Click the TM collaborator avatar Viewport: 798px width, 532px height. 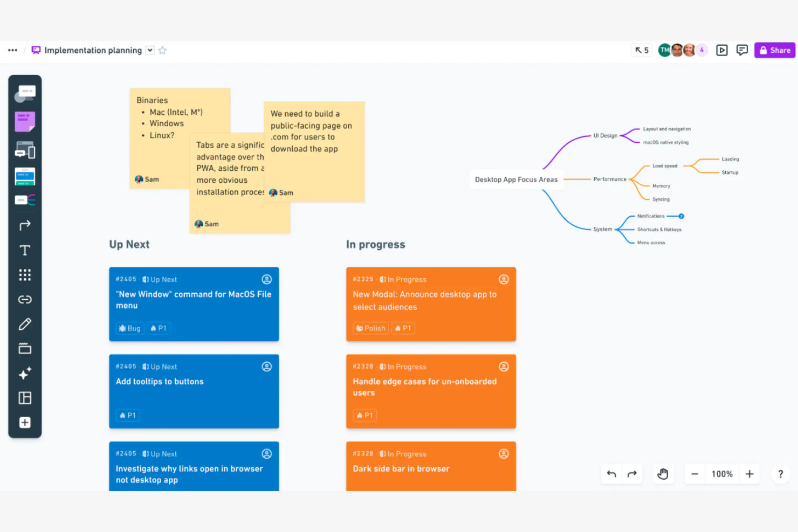664,50
